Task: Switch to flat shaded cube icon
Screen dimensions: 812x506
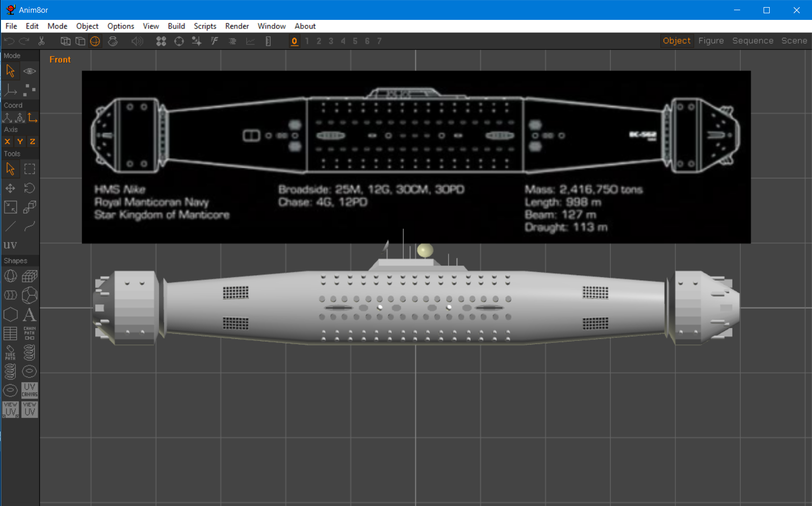Action: (x=80, y=41)
